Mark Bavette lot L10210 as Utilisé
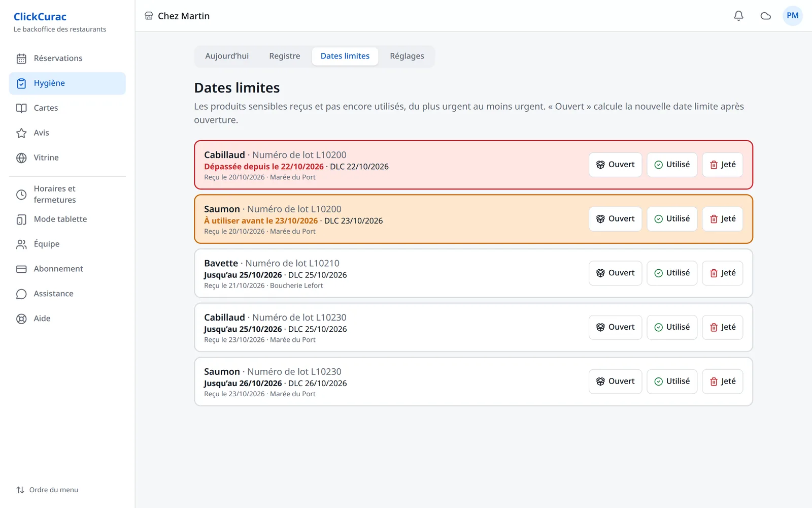 click(x=672, y=273)
